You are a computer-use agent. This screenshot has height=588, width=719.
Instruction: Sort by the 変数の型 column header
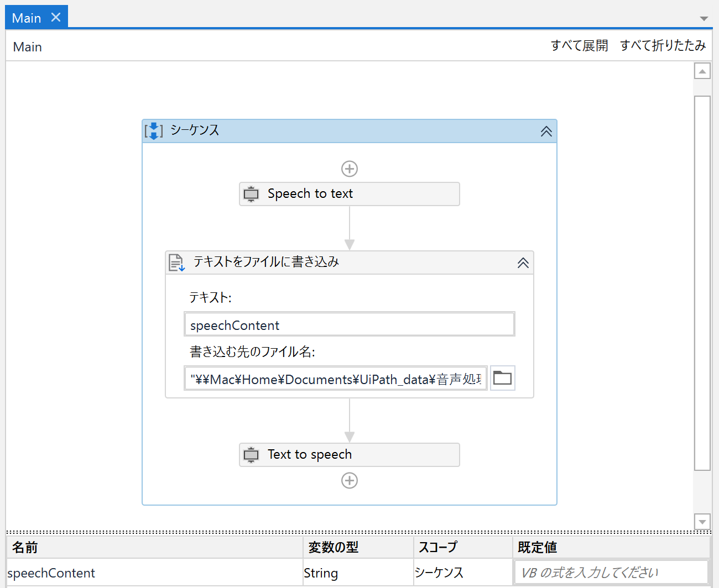tap(358, 547)
